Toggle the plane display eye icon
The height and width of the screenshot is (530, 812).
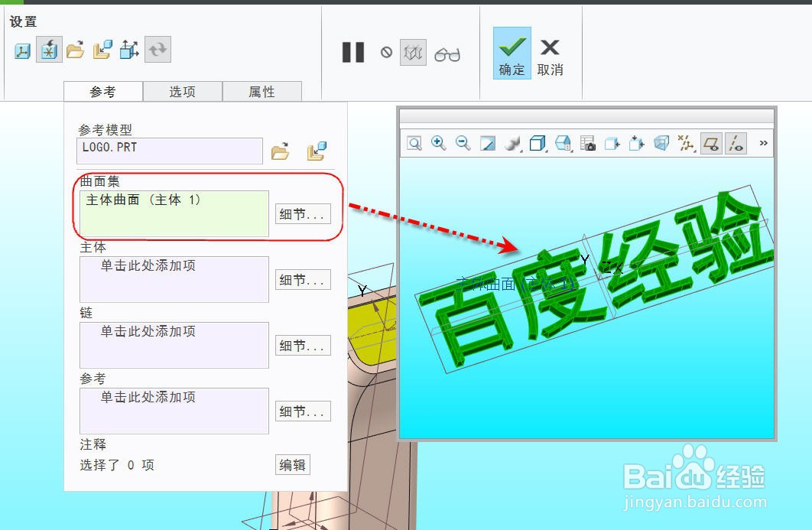pyautogui.click(x=712, y=144)
